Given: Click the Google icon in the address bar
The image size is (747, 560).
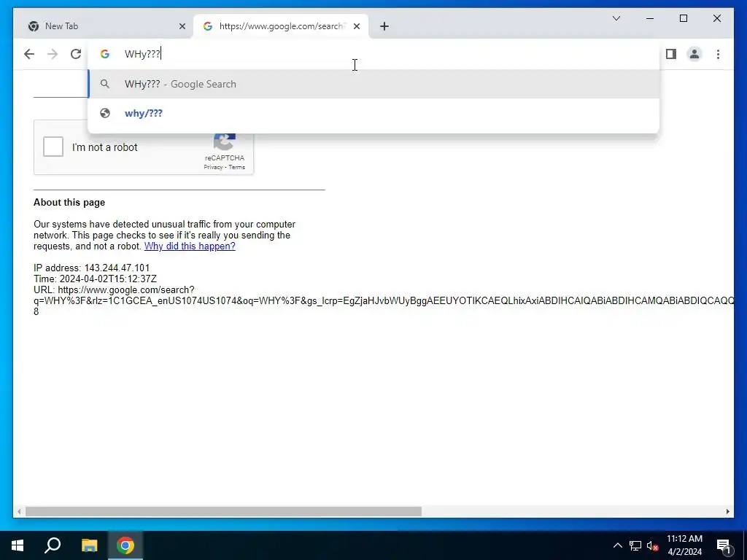Looking at the screenshot, I should [105, 54].
